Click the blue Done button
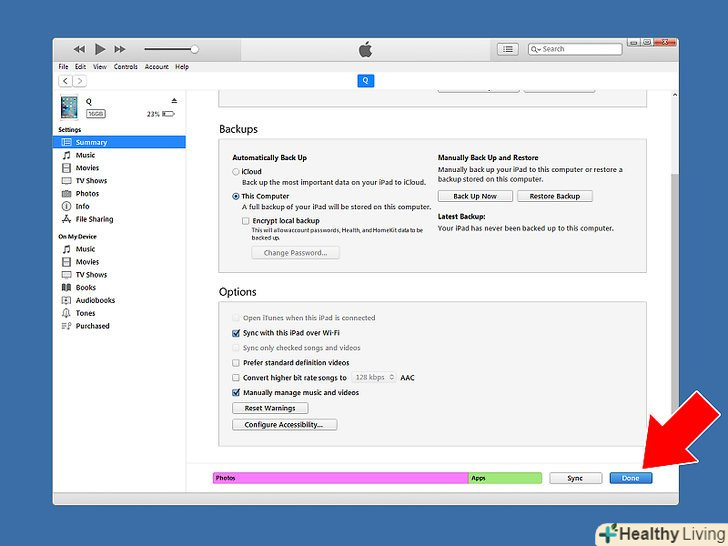728x546 pixels. (x=630, y=478)
